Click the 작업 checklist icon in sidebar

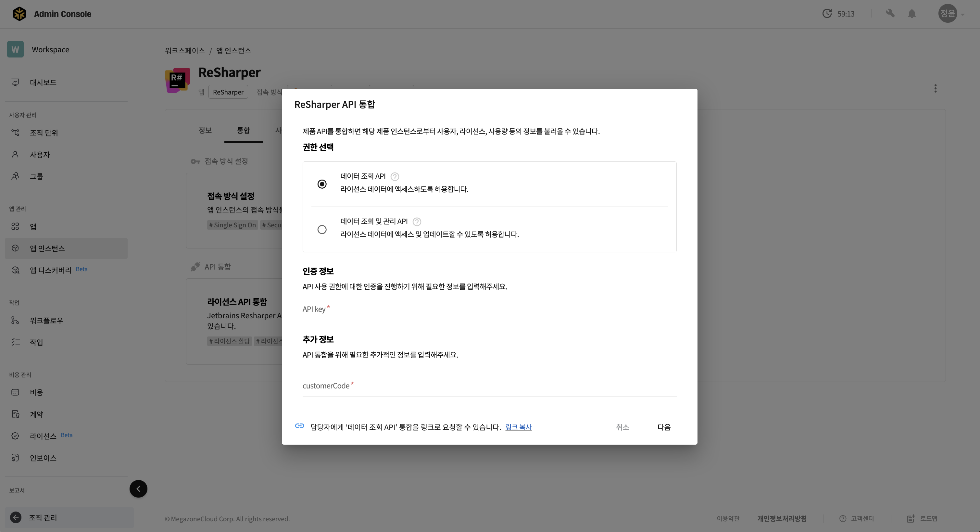point(15,342)
